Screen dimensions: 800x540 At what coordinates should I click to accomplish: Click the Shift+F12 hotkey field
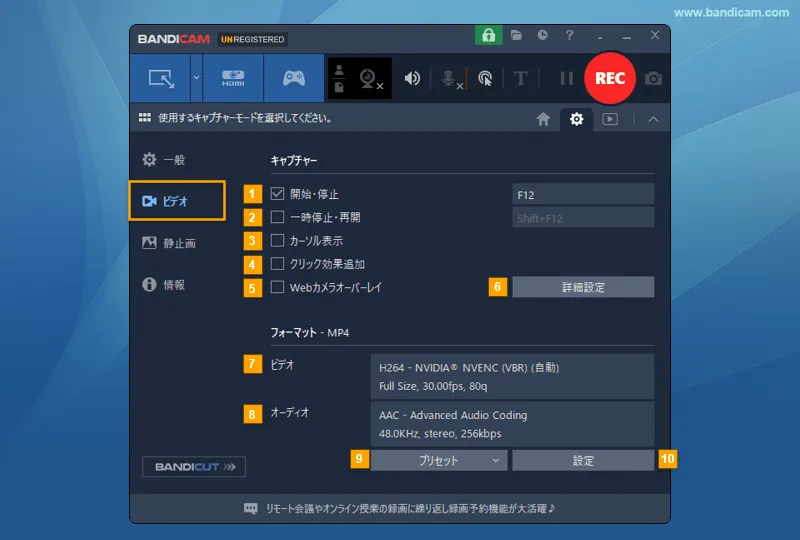coord(583,218)
